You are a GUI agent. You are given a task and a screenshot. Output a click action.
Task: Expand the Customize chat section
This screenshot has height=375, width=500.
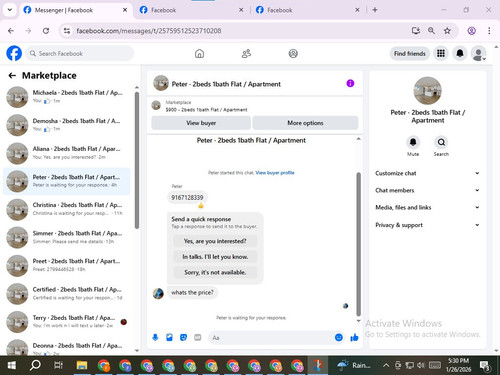click(427, 173)
